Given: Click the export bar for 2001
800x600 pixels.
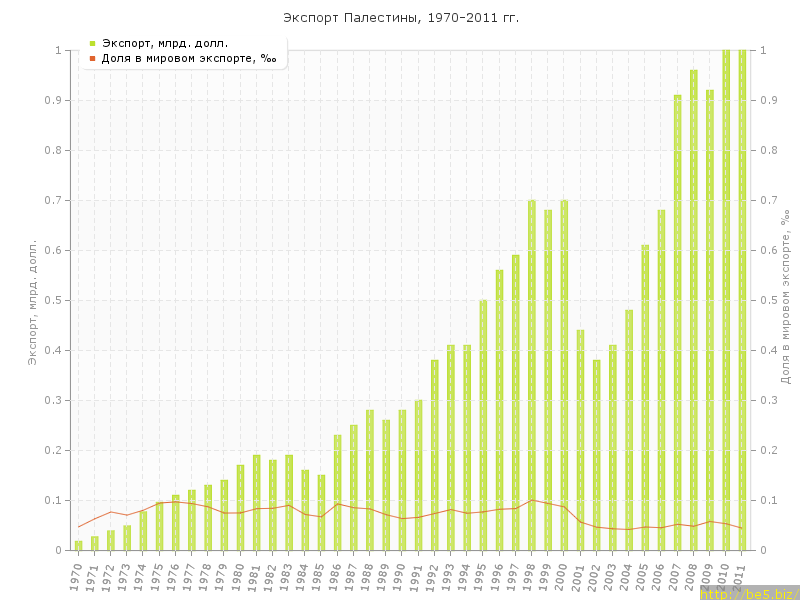Looking at the screenshot, I should click(x=580, y=440).
